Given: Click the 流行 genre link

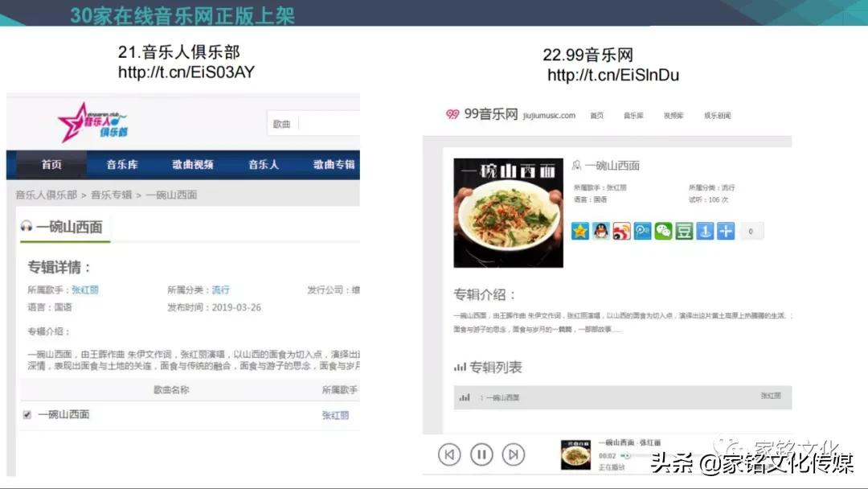Looking at the screenshot, I should point(220,290).
